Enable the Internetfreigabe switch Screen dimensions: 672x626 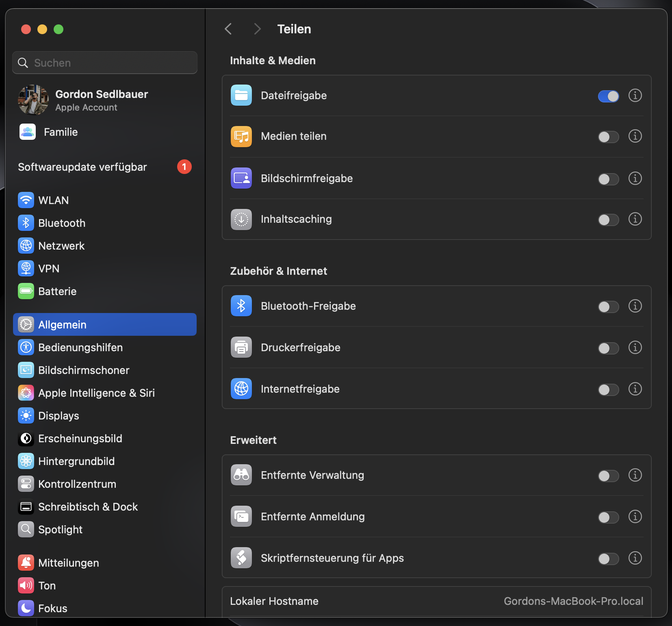(608, 389)
